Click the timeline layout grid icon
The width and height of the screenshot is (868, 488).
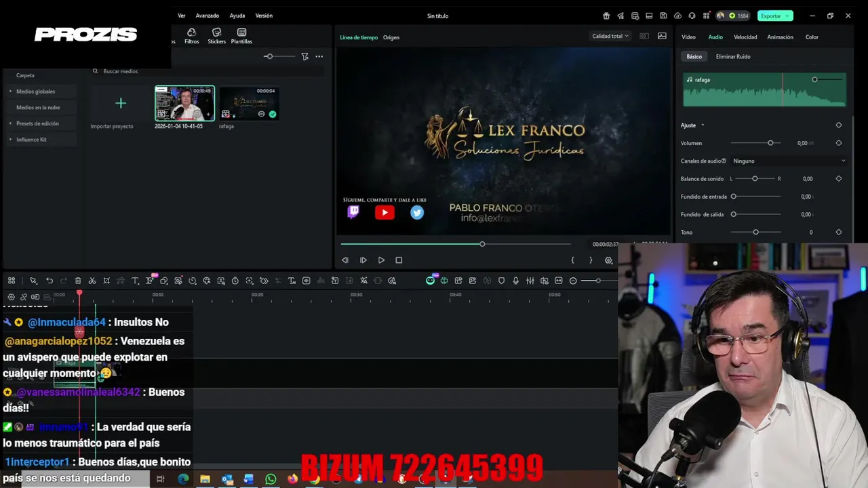12,281
